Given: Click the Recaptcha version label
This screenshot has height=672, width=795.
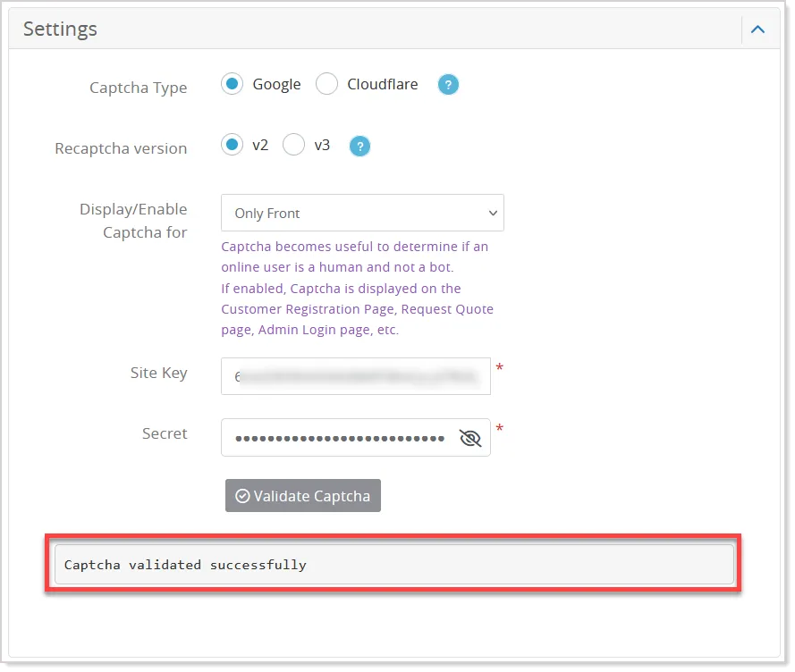Looking at the screenshot, I should coord(122,148).
